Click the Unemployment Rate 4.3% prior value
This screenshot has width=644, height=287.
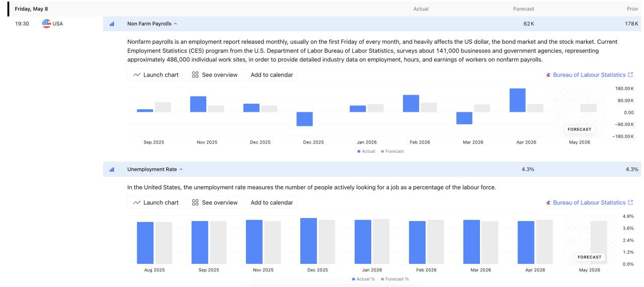pos(632,170)
